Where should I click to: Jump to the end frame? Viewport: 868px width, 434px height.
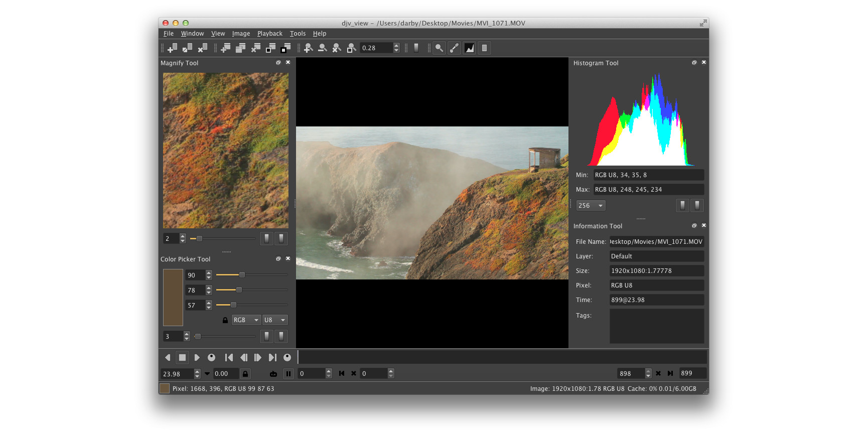pos(272,358)
